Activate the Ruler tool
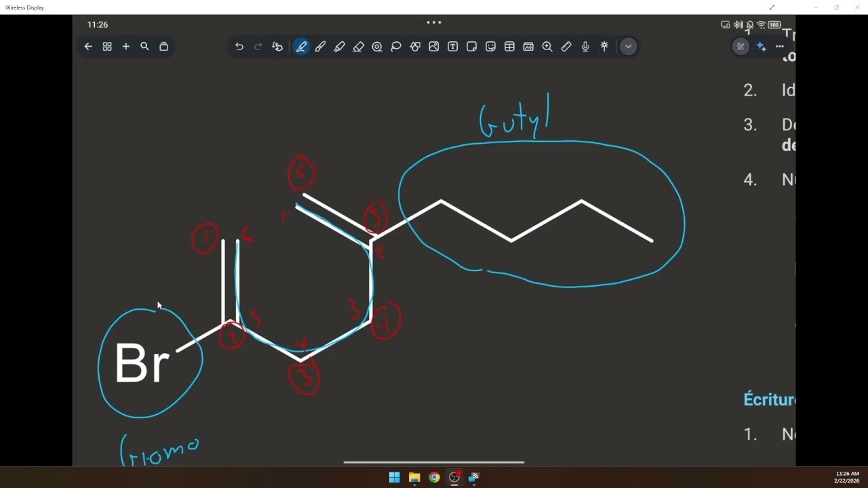Viewport: 868px width, 488px height. tap(566, 47)
